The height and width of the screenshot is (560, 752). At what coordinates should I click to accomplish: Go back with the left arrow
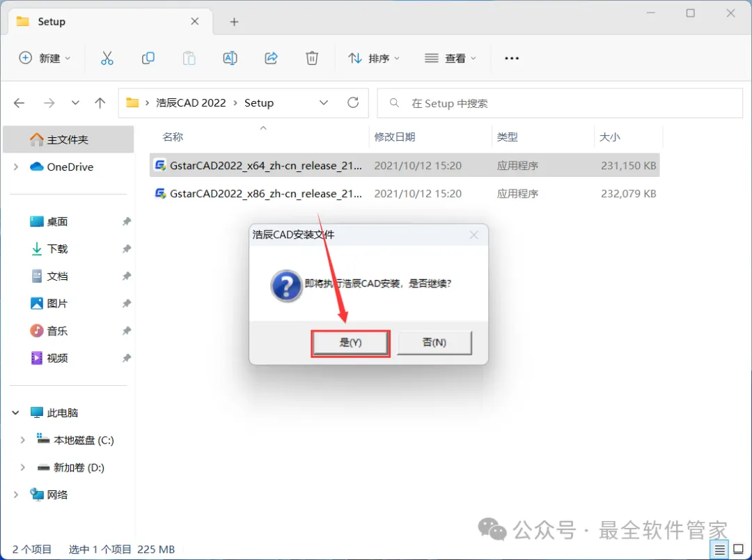coord(19,102)
